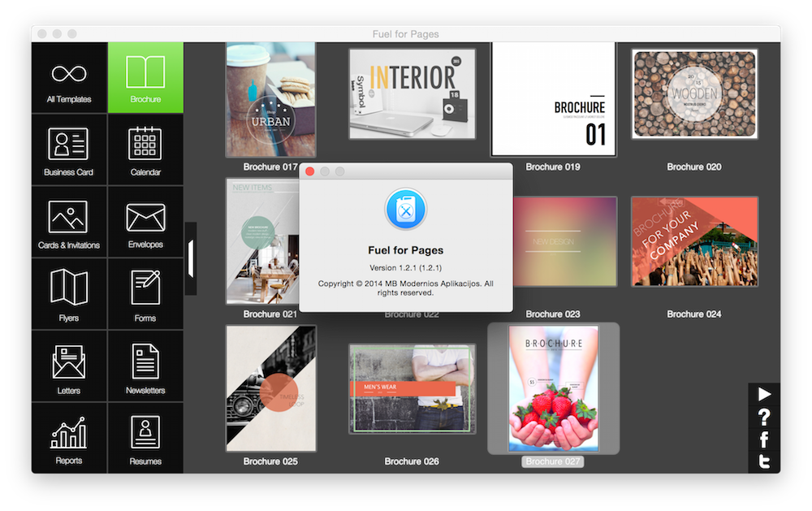The height and width of the screenshot is (511, 812).
Task: Select the Cards & Invitations category
Action: coord(69,223)
